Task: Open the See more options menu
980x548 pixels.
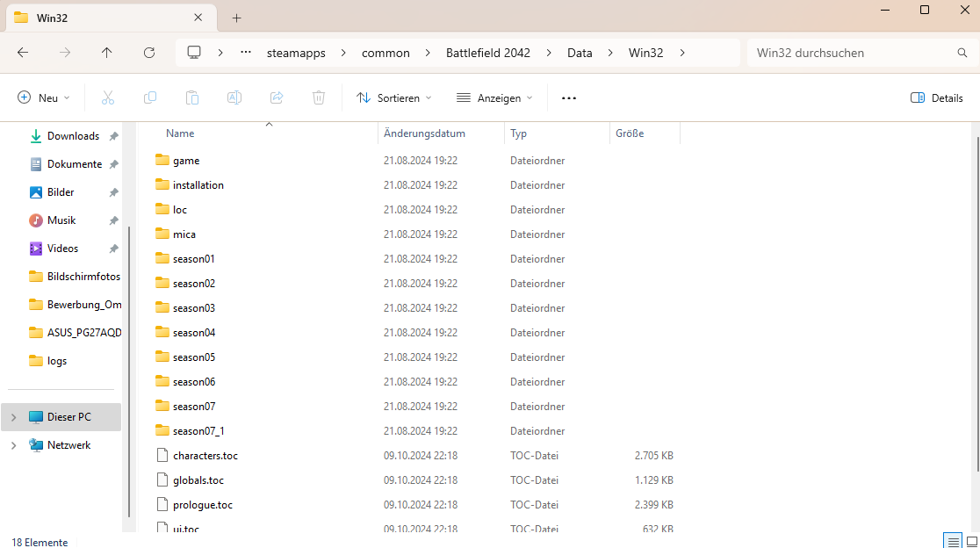Action: pos(569,98)
